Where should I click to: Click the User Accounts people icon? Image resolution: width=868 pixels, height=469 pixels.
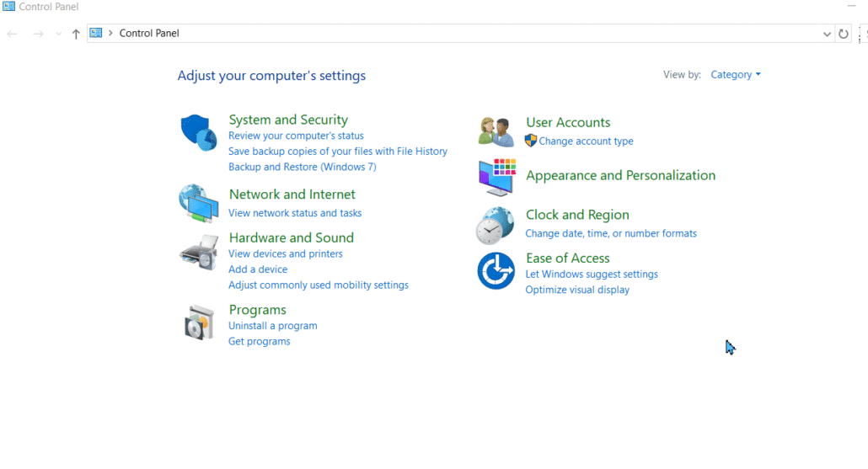coord(496,132)
